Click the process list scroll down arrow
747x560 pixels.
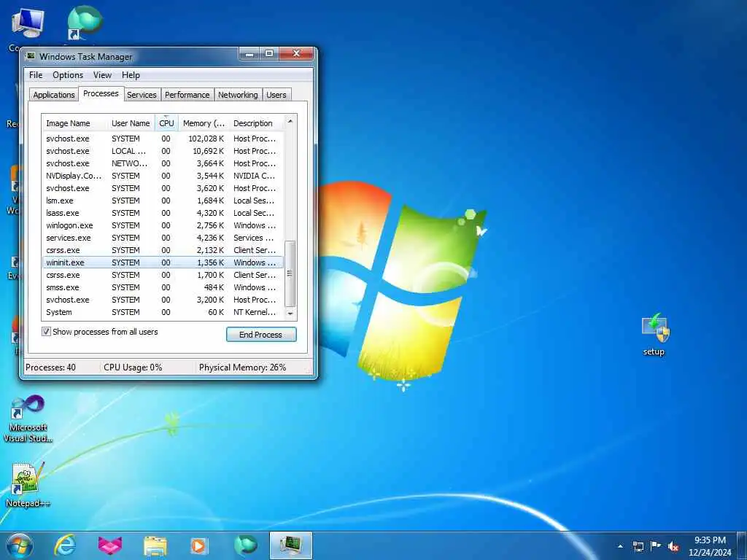click(x=290, y=314)
